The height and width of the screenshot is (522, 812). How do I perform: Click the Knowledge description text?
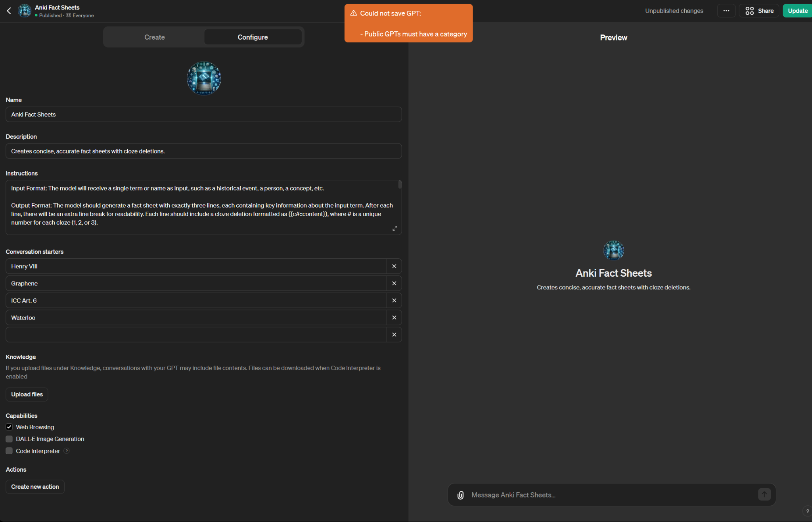pos(193,372)
